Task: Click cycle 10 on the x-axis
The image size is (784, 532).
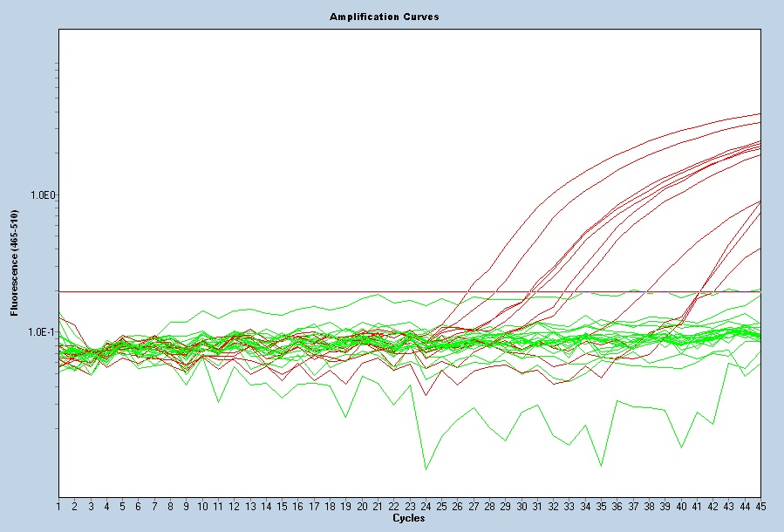Action: click(202, 507)
